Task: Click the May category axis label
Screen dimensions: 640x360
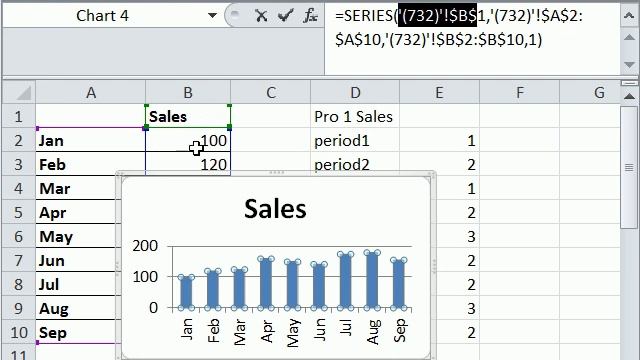Action: [x=293, y=333]
